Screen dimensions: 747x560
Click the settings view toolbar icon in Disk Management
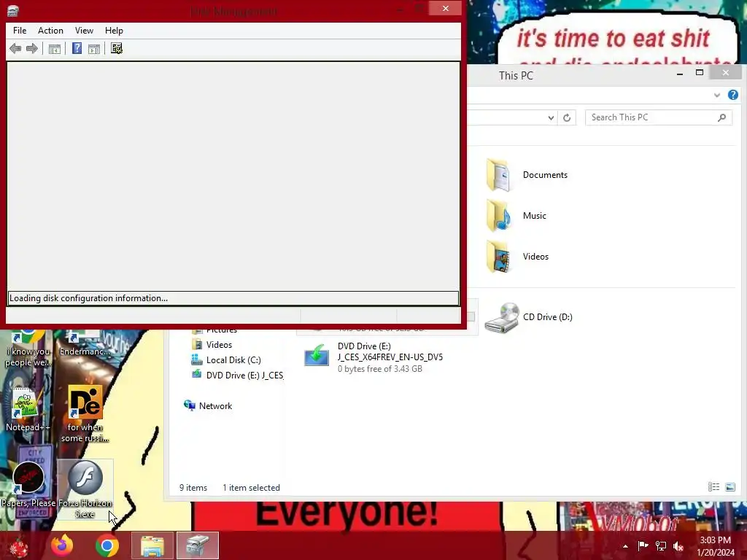[117, 49]
